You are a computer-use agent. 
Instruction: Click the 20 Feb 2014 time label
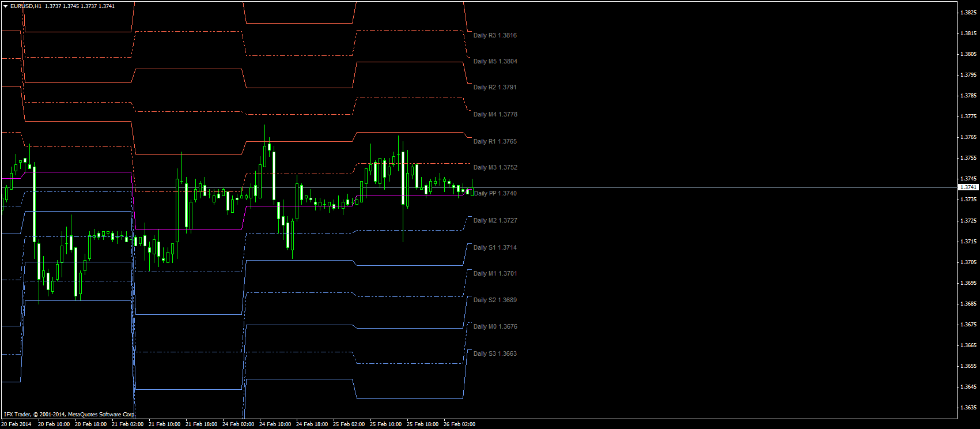point(16,424)
